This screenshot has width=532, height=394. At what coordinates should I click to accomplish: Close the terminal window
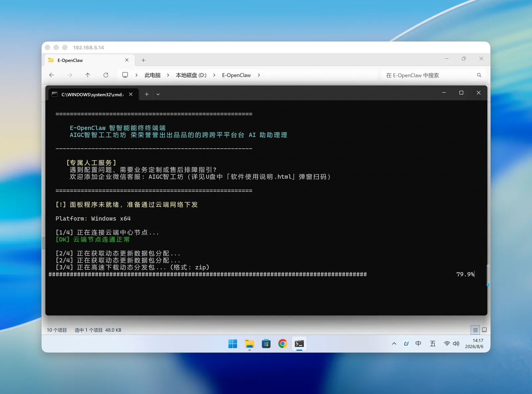(x=478, y=92)
